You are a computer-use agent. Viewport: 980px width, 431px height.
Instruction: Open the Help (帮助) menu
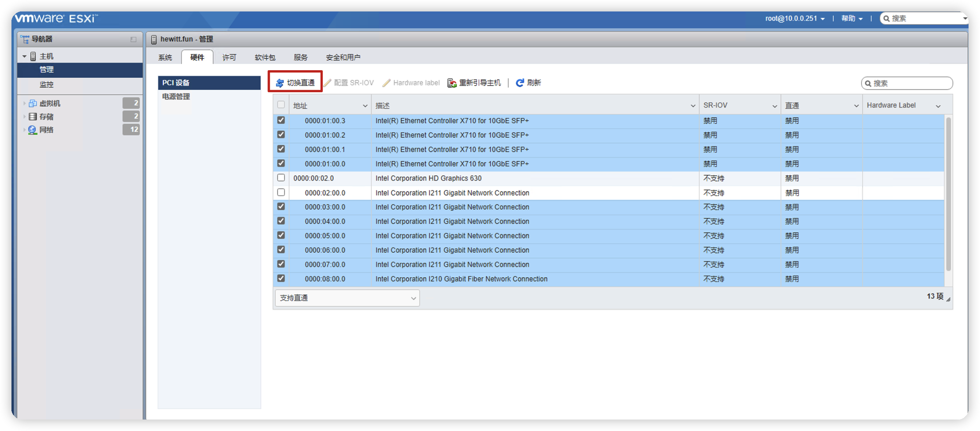pos(852,19)
